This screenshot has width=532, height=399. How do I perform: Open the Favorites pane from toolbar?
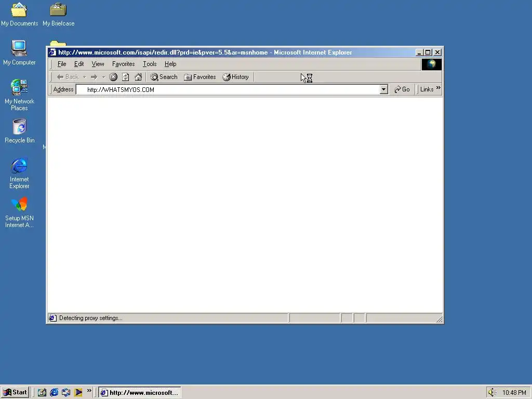(x=200, y=77)
